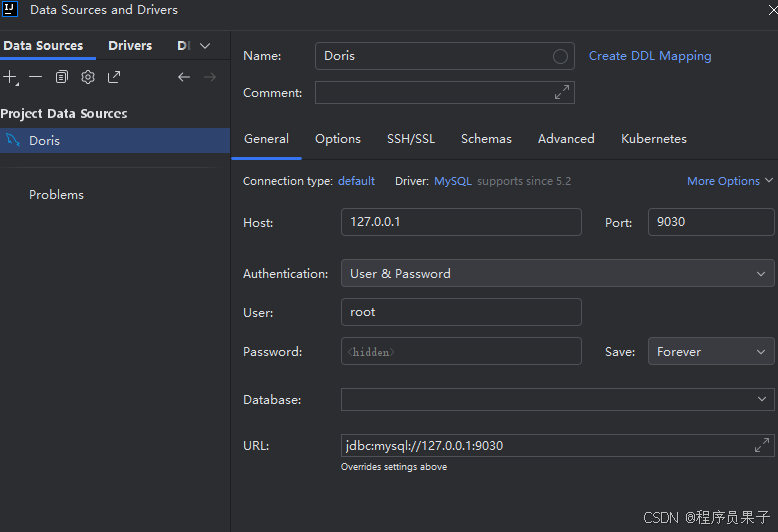The height and width of the screenshot is (532, 778).
Task: Expand More Options menu
Action: [730, 181]
